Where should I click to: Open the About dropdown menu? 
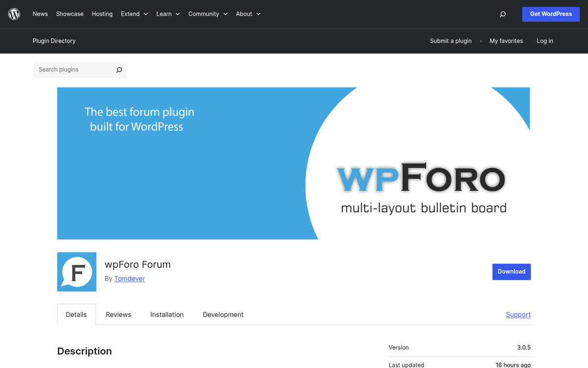247,14
